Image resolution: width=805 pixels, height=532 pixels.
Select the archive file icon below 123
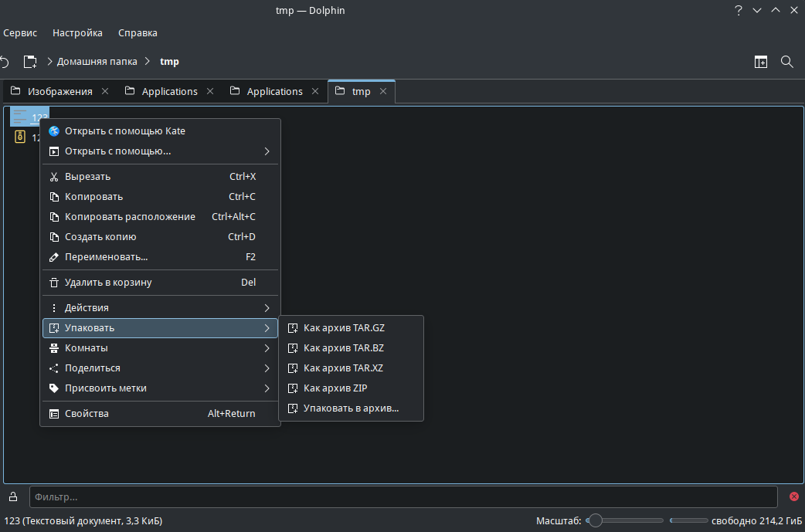point(21,137)
